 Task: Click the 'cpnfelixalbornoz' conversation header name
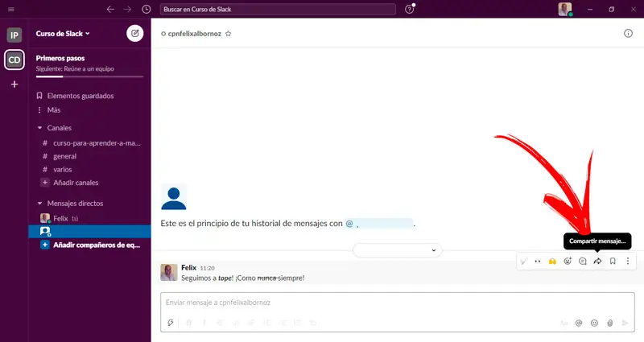pyautogui.click(x=194, y=34)
